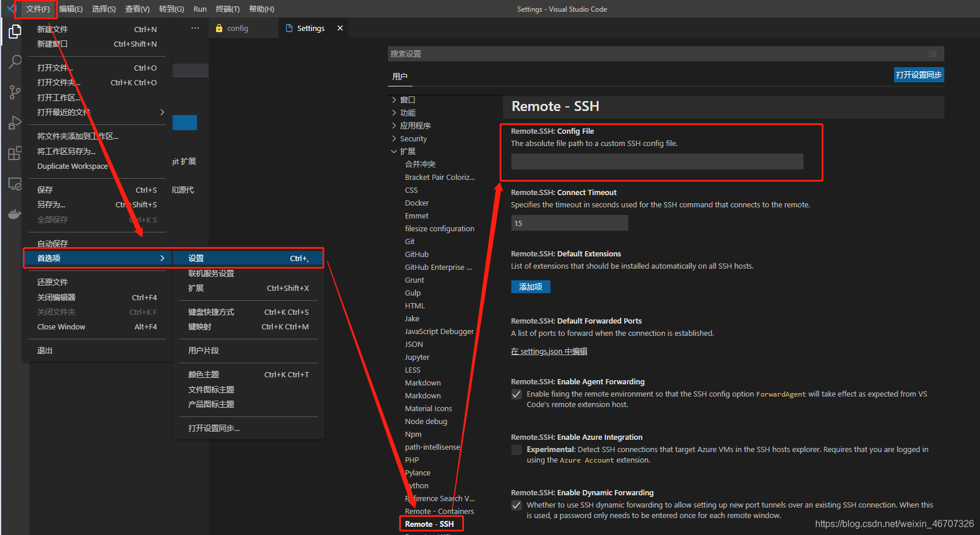Select 新建文件 from the File menu
The image size is (980, 535).
[97, 29]
